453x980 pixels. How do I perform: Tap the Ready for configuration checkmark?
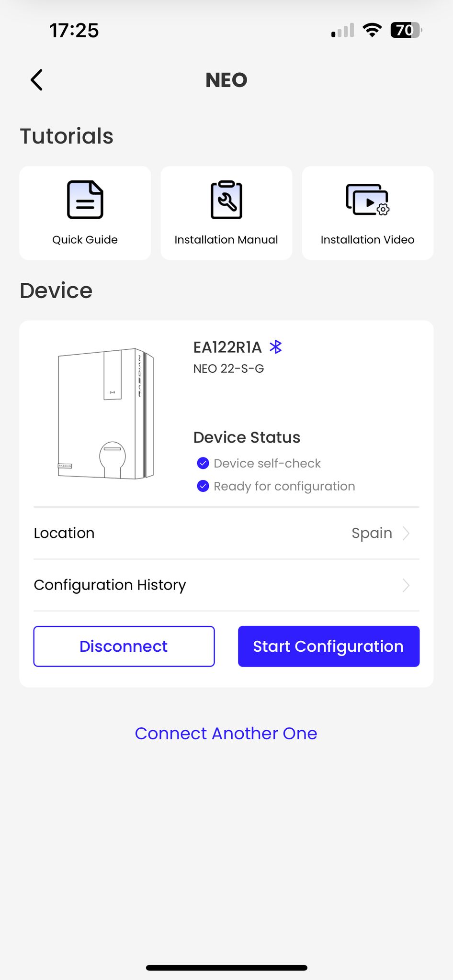point(203,486)
